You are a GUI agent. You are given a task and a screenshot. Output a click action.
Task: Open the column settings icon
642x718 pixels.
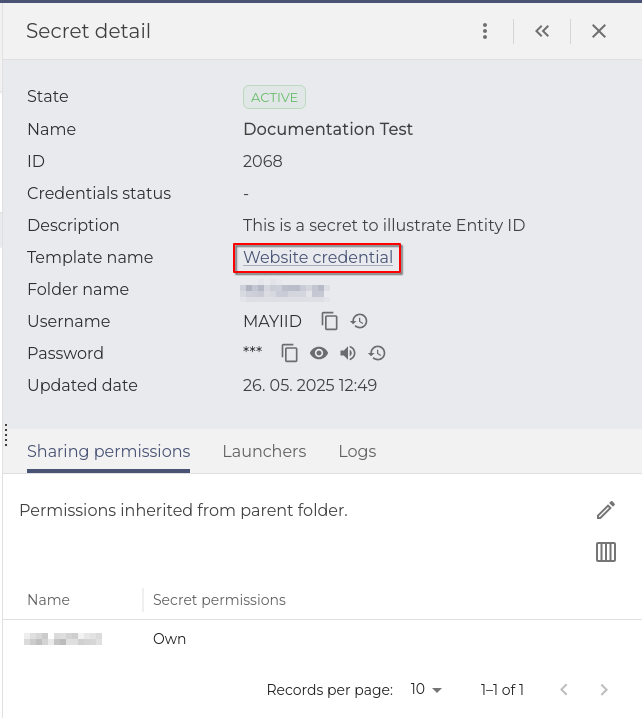[x=606, y=552]
